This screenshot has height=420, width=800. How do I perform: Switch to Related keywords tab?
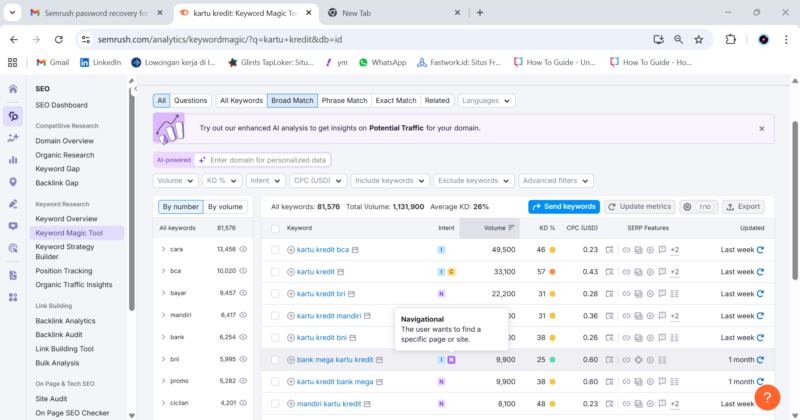pos(437,101)
